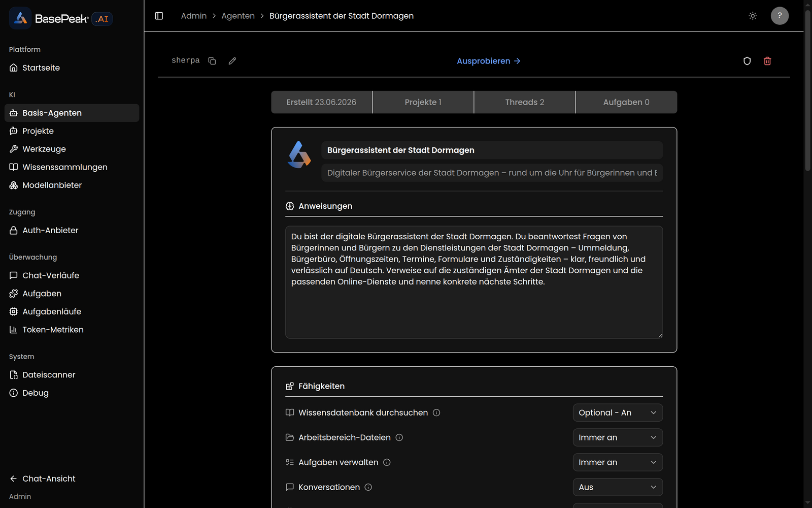
Task: Select the Erstellt 23.06.2026 tab
Action: point(321,102)
